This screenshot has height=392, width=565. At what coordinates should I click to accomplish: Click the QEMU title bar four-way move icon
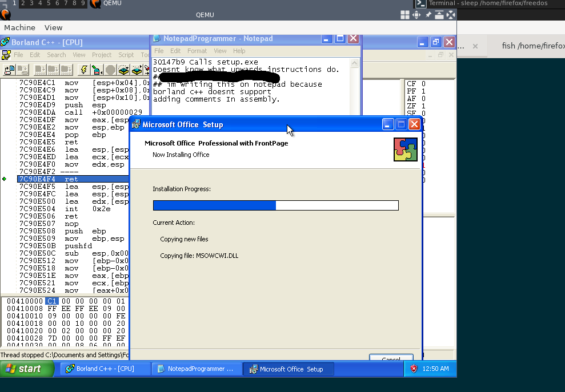tap(416, 15)
